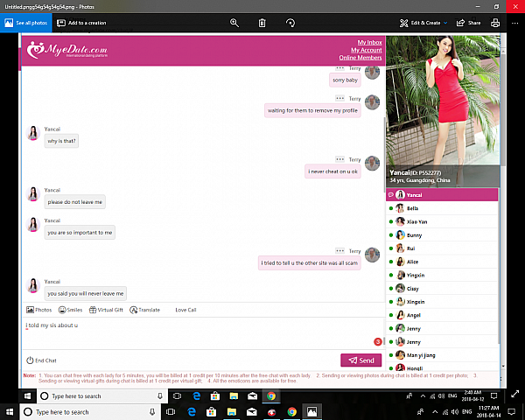
Task: Open the Share option
Action: click(x=468, y=23)
